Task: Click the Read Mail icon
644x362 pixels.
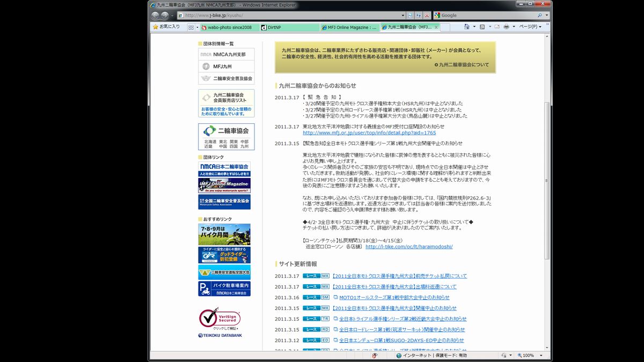Action: 497,26
